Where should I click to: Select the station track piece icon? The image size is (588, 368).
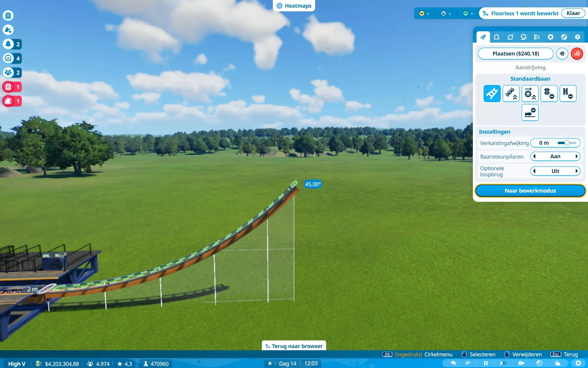pos(530,113)
